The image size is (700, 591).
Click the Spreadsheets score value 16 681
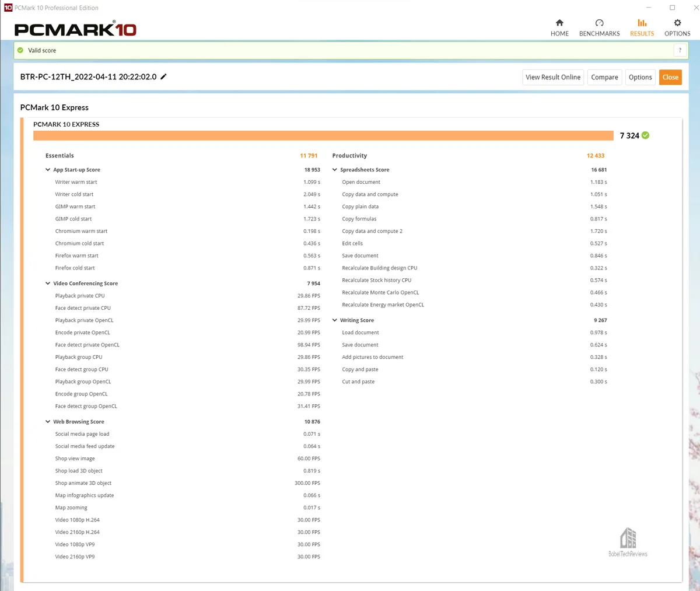(x=598, y=170)
